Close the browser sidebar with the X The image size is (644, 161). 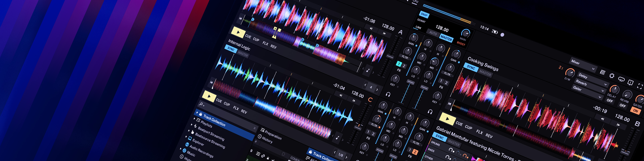[255, 128]
